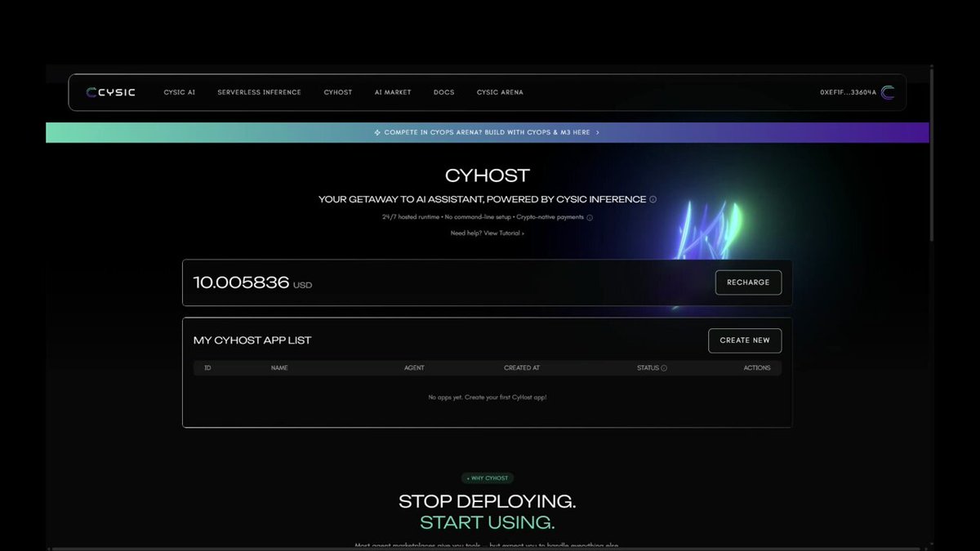Click wallet address 0XEF1F...33604A
This screenshot has height=551, width=980.
click(x=848, y=92)
